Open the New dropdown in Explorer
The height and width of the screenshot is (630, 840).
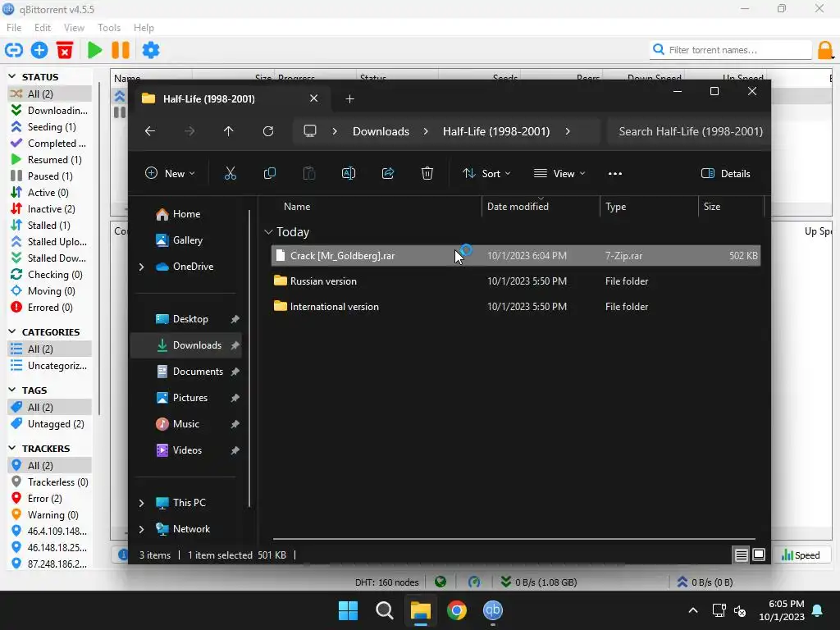[x=170, y=174]
